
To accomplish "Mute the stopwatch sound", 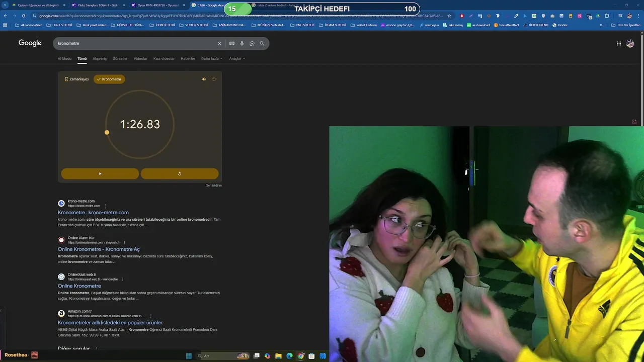I will click(x=204, y=79).
